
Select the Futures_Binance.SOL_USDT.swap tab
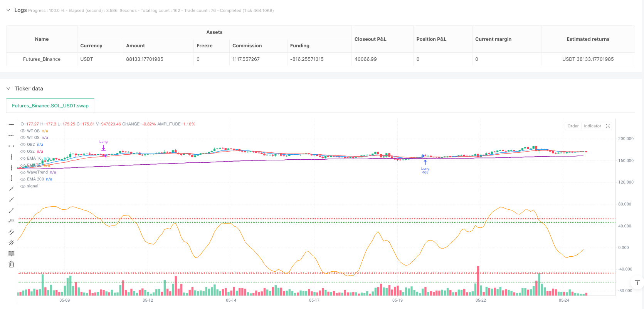(50, 106)
